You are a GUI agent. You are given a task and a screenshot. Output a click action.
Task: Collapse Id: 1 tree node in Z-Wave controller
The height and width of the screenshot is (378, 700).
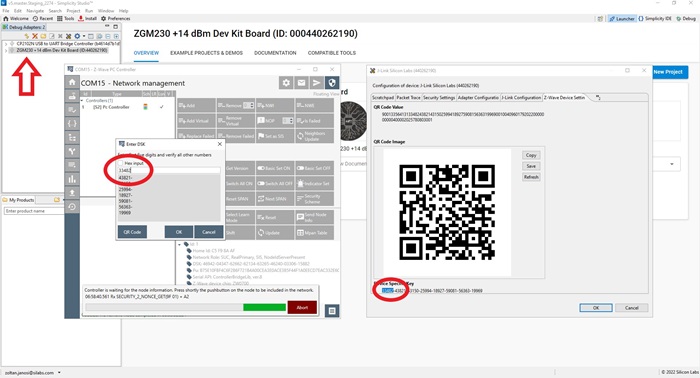click(180, 245)
